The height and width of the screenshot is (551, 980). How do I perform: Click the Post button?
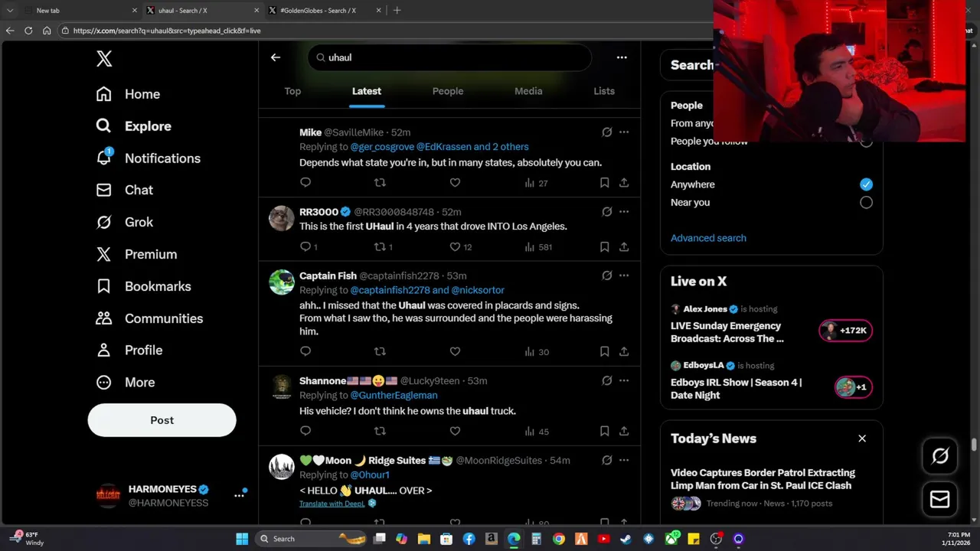(162, 420)
